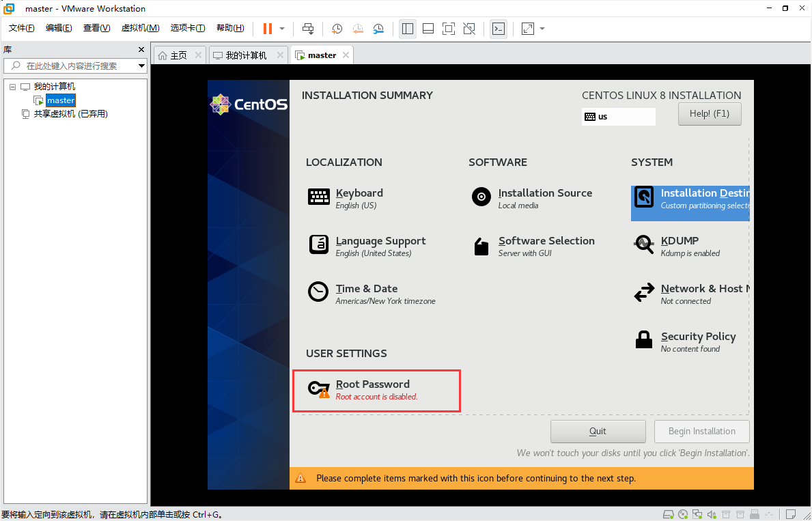Expand the stretch display dropdown arrow

click(542, 29)
